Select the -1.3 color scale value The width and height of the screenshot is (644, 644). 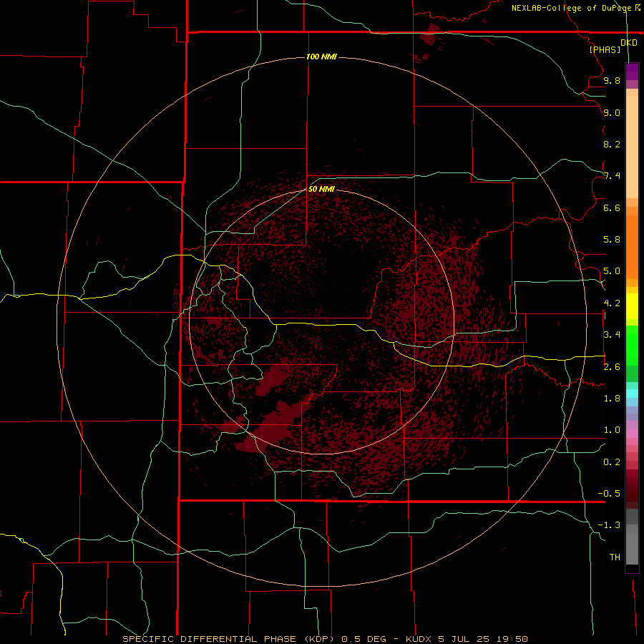pos(609,525)
